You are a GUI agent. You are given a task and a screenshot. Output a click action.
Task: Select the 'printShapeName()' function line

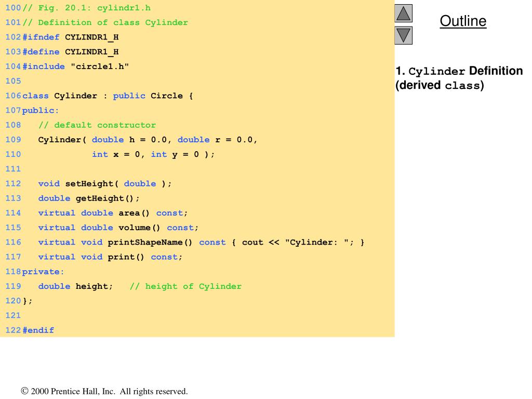click(x=201, y=242)
